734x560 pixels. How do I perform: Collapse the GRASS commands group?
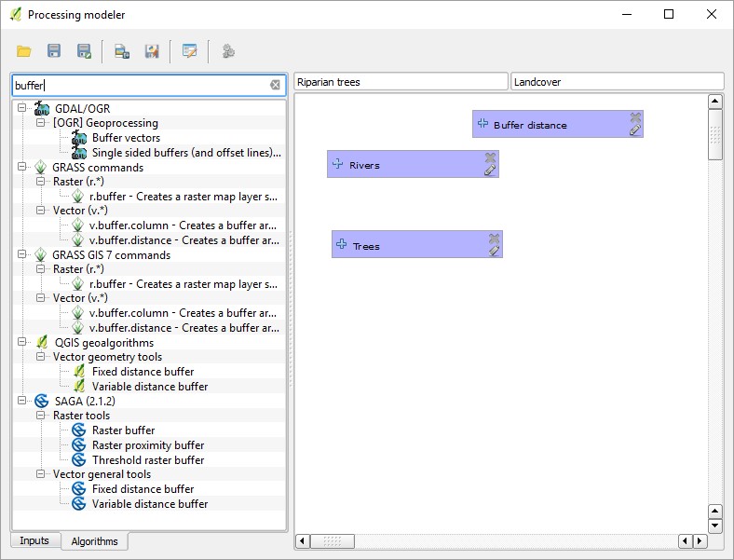21,166
